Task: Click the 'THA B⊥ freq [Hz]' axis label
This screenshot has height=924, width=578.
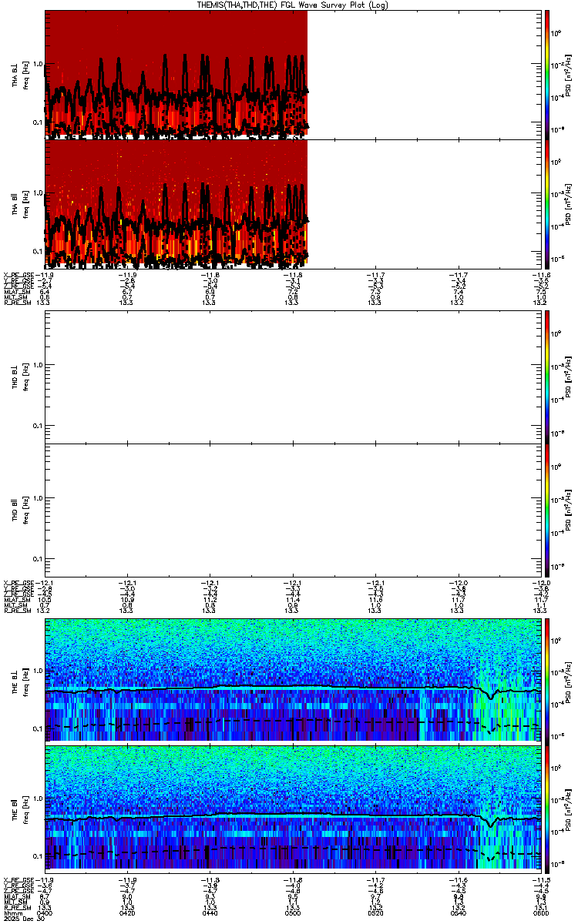Action: point(21,74)
